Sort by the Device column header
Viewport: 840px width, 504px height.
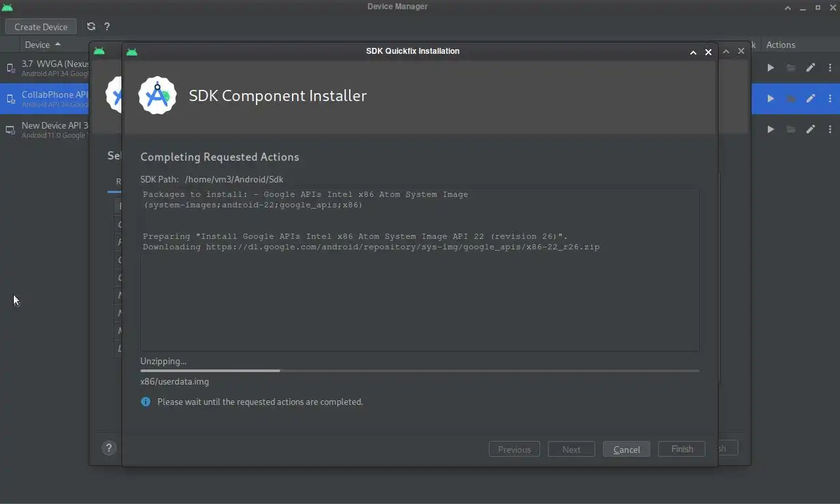point(43,45)
